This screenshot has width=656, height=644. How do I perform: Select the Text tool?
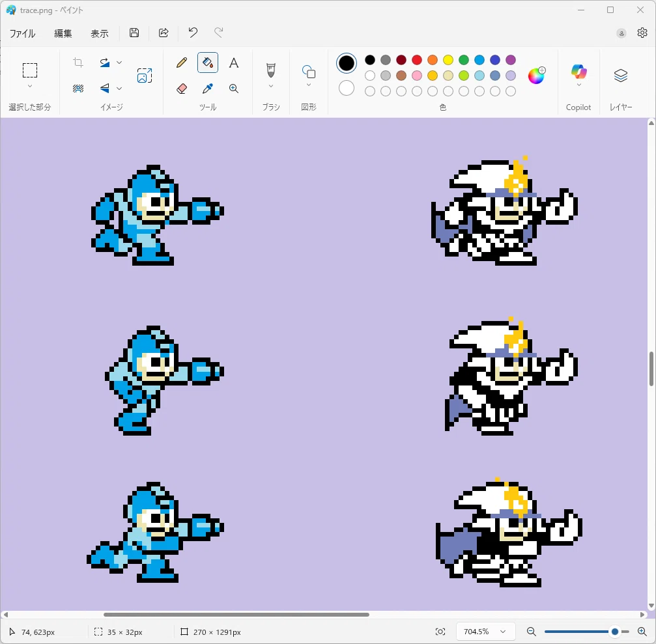(234, 63)
